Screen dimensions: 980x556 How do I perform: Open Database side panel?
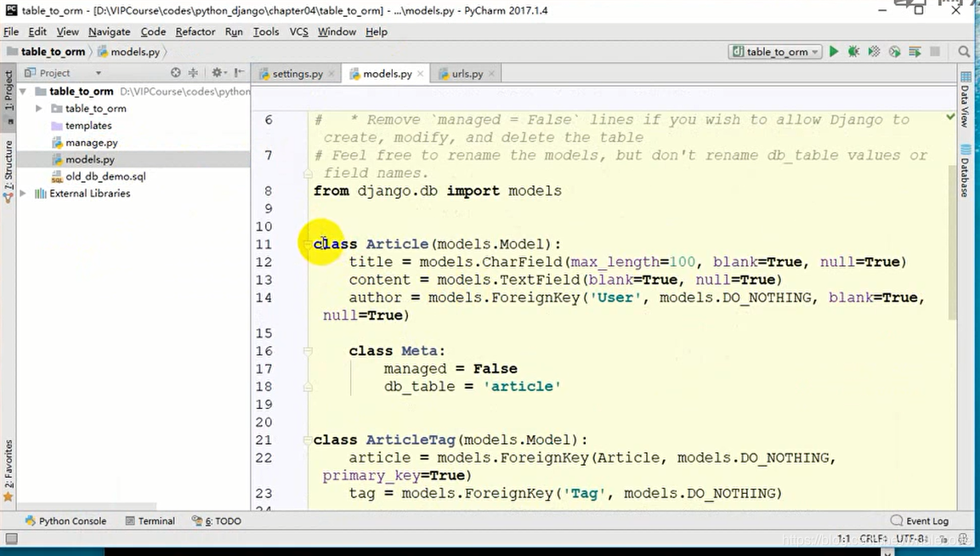966,171
